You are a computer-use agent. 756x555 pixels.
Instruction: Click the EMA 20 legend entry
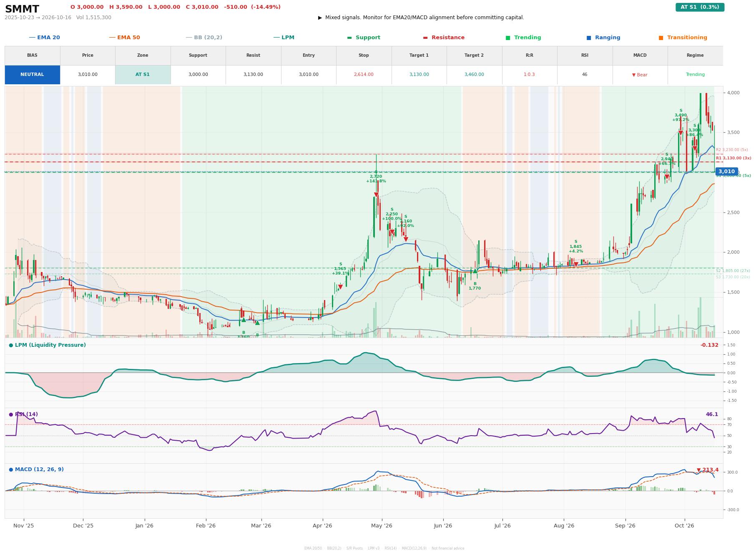tap(44, 38)
